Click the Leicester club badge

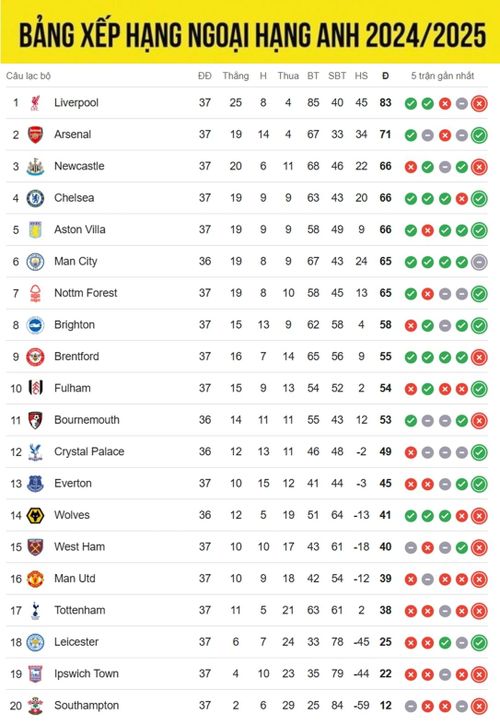click(x=35, y=642)
